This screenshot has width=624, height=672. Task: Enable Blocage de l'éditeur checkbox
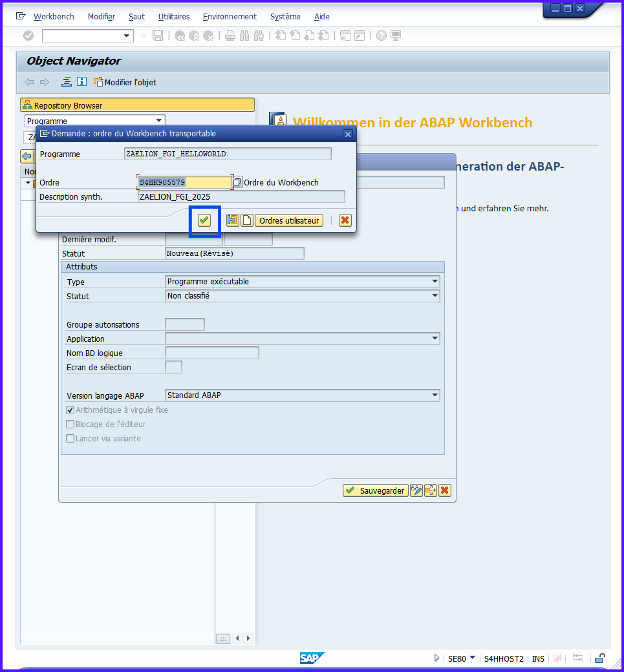tap(70, 425)
